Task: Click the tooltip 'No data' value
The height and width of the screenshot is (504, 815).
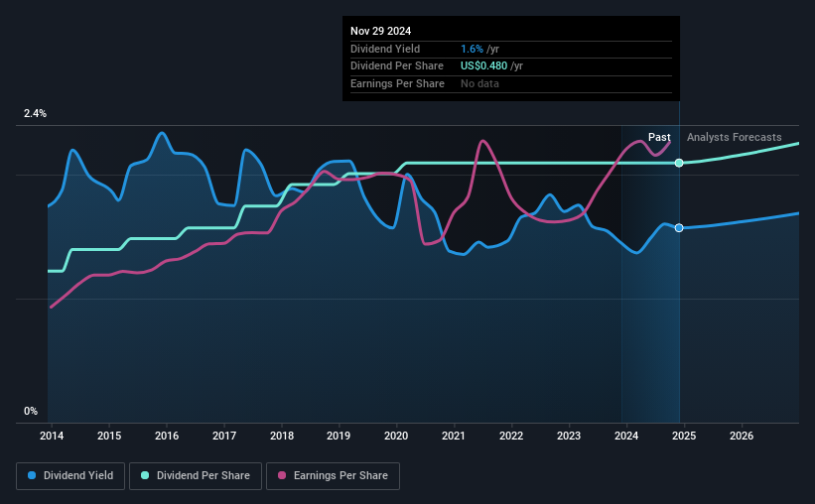Action: 479,83
